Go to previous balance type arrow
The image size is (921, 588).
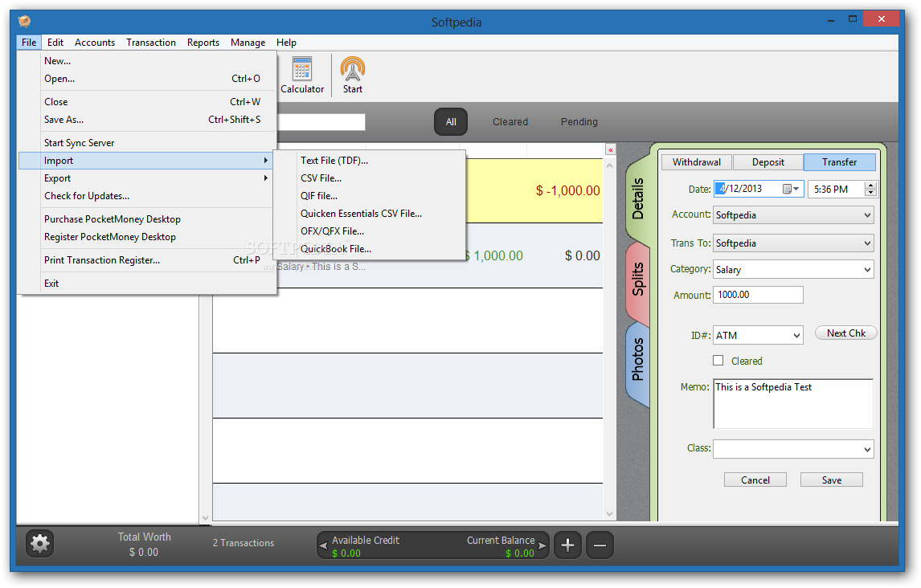(323, 545)
